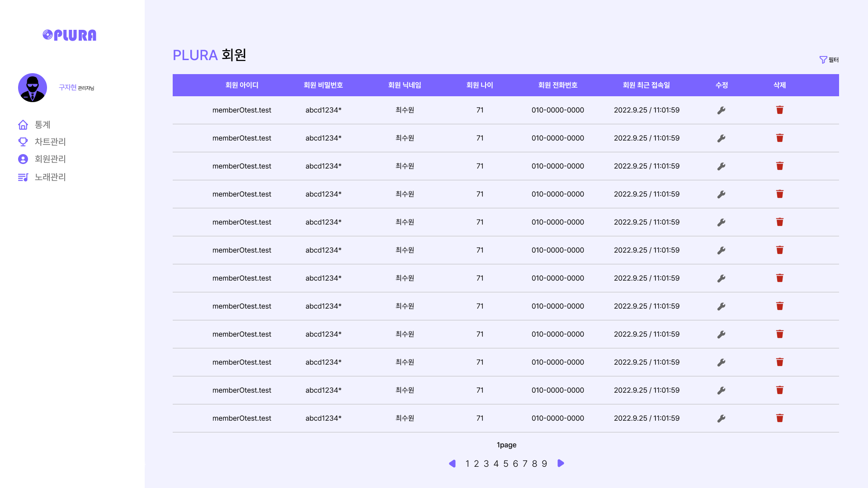
Task: Open the 필터 filter icon
Action: 823,60
